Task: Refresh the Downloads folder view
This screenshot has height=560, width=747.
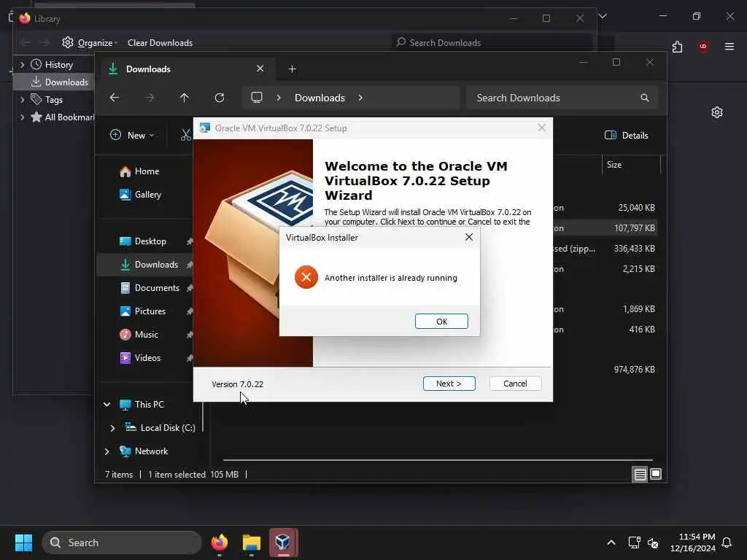Action: (x=220, y=98)
